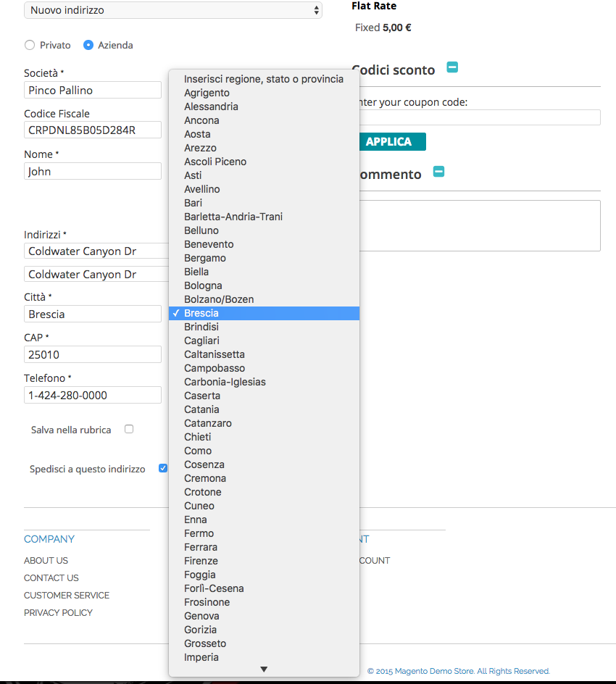The height and width of the screenshot is (684, 616).
Task: Collapse the Commento section minus icon
Action: coord(438,172)
